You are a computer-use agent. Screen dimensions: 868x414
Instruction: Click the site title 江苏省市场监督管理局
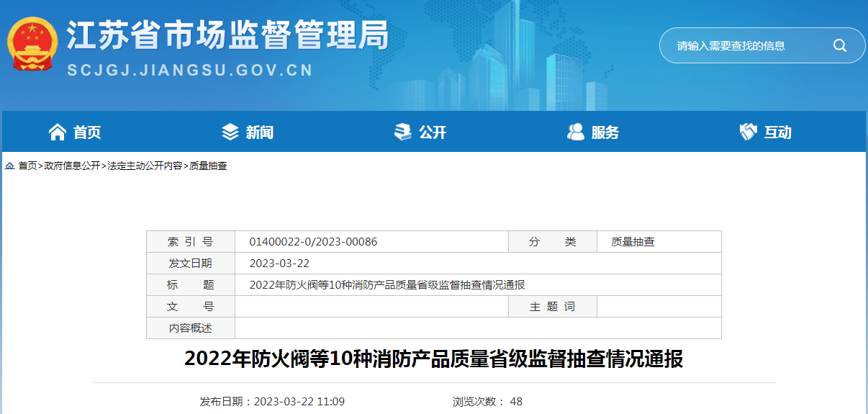228,35
